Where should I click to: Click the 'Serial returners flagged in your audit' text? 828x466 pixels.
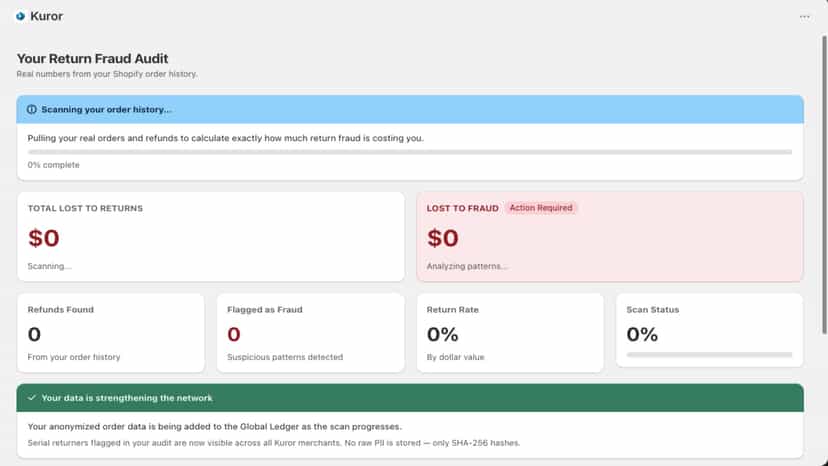coord(274,443)
